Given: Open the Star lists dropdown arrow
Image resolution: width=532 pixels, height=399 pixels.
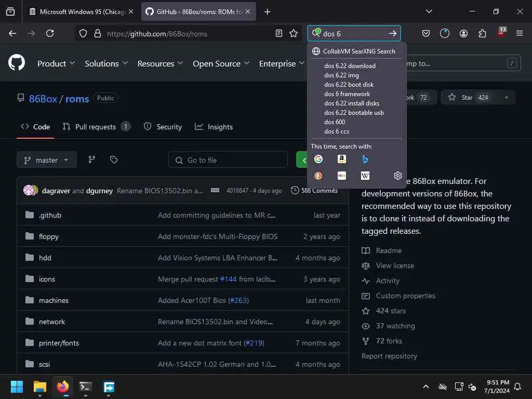Looking at the screenshot, I should tap(506, 97).
